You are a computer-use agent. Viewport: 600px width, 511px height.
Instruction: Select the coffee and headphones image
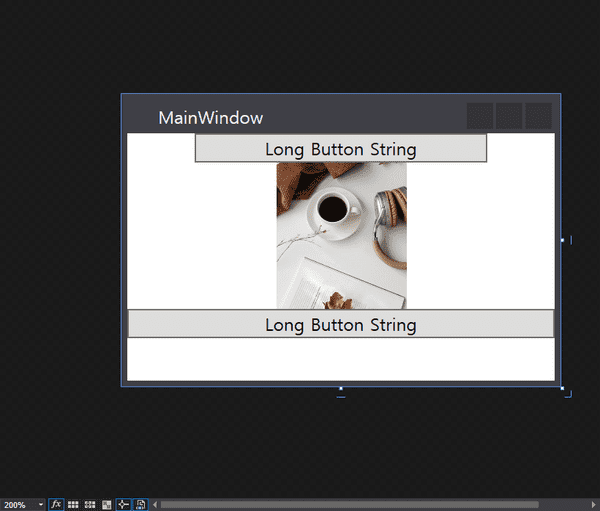point(341,235)
